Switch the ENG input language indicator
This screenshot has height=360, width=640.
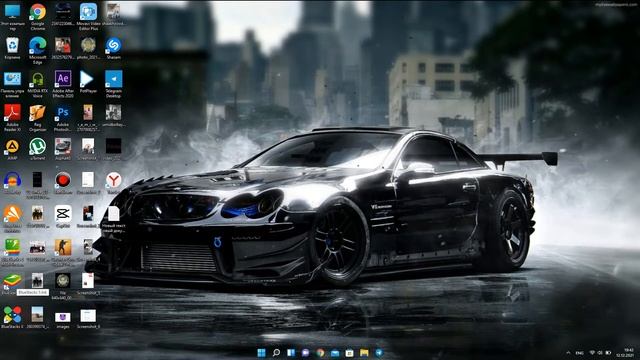pos(579,353)
